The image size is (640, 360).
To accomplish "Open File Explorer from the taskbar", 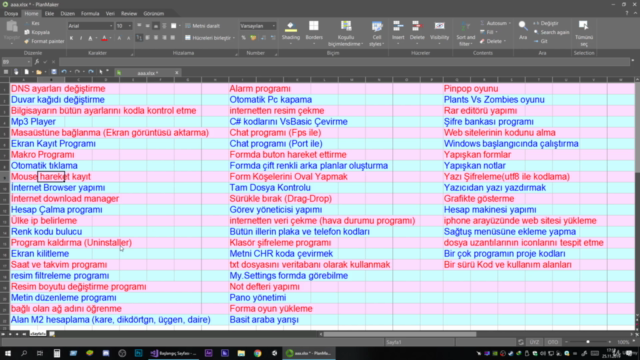I will click(241, 353).
